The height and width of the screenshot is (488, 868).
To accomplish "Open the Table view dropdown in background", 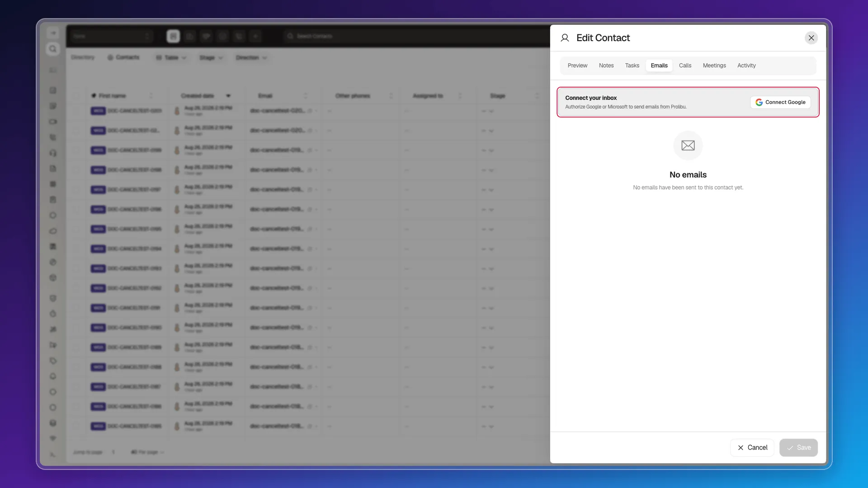I will pyautogui.click(x=171, y=58).
